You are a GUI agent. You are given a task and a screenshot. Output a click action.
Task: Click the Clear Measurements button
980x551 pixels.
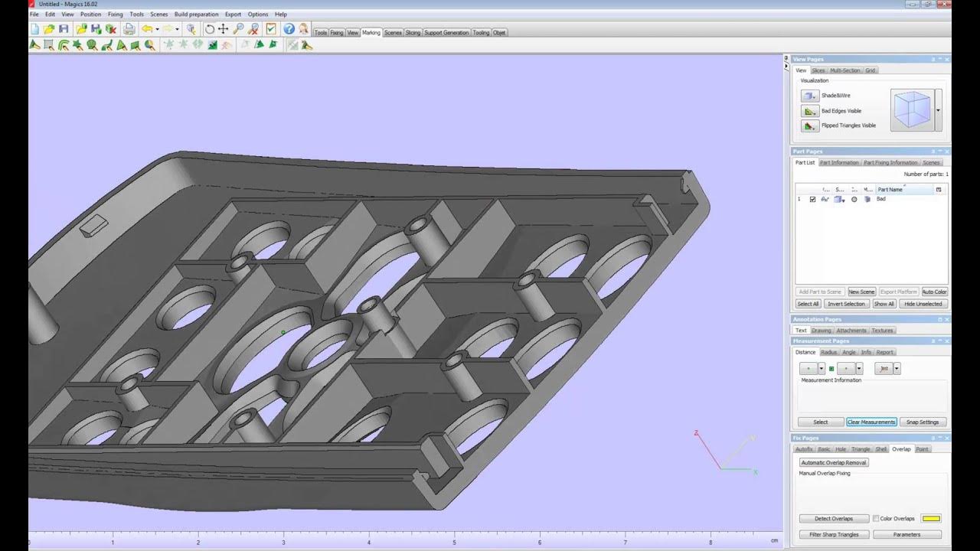871,422
